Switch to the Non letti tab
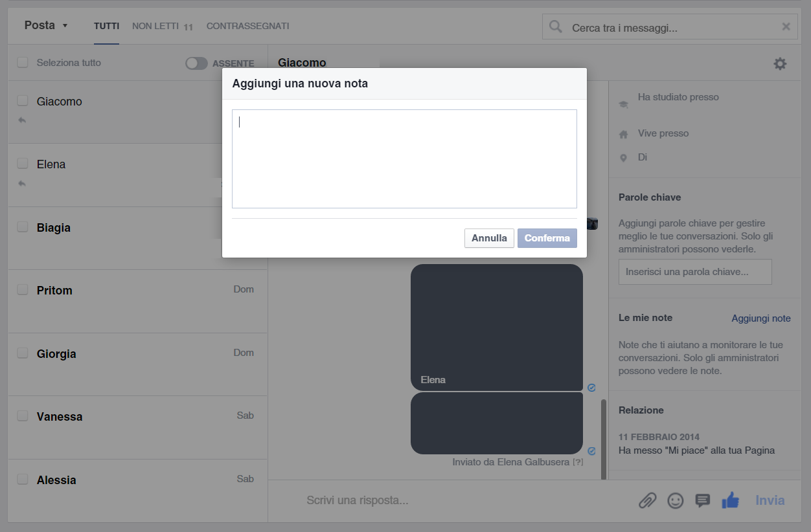 coord(162,27)
